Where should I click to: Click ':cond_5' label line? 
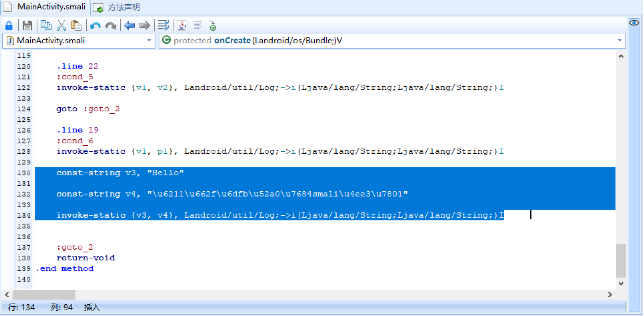coord(75,77)
